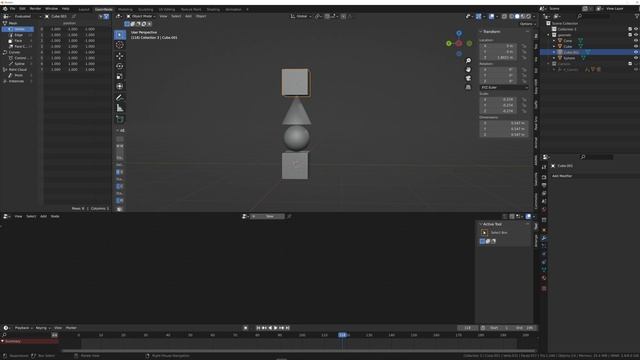Toggle visibility of Cone object
640x360 pixels.
(x=636, y=41)
